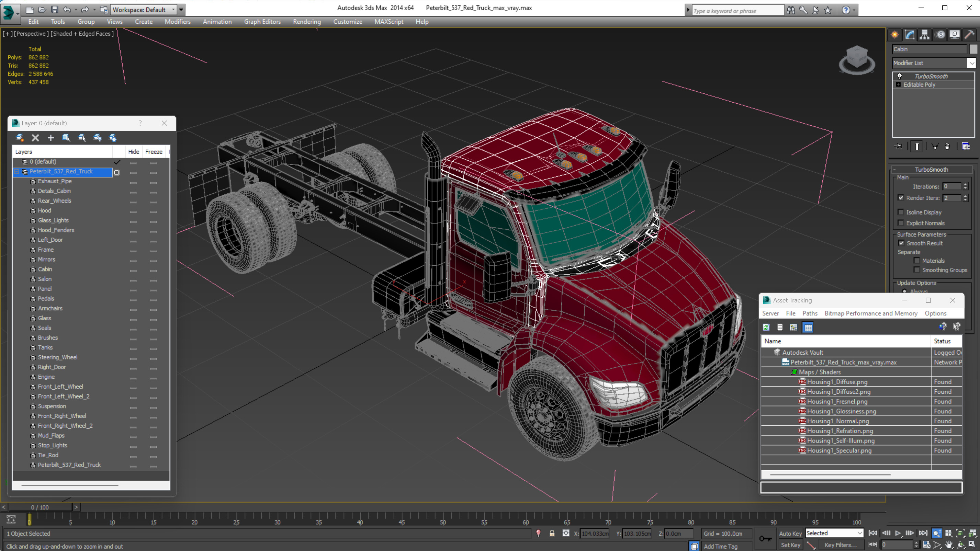Click Zoom tool in viewport navigation
The height and width of the screenshot is (551, 980).
(x=937, y=533)
